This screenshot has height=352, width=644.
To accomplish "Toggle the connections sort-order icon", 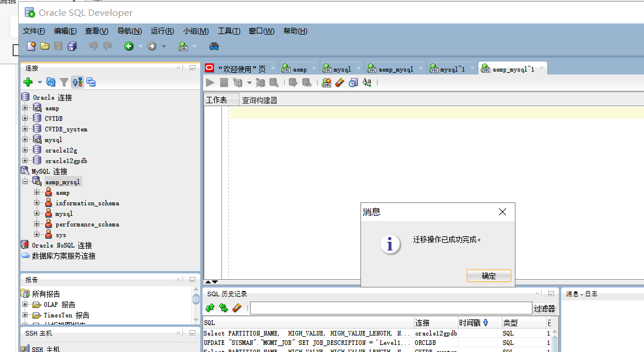I will pyautogui.click(x=77, y=82).
